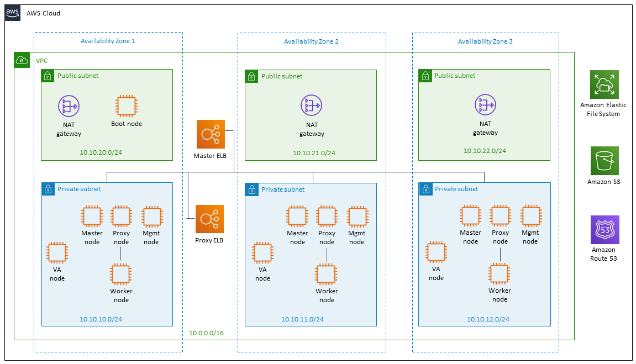636x364 pixels.
Task: Click NAT gateway icon in Availability Zone 2
Action: tap(311, 105)
